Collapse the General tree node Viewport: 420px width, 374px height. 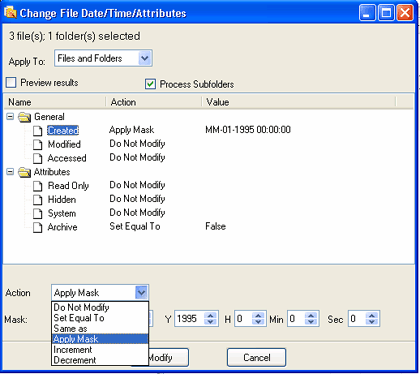point(10,116)
